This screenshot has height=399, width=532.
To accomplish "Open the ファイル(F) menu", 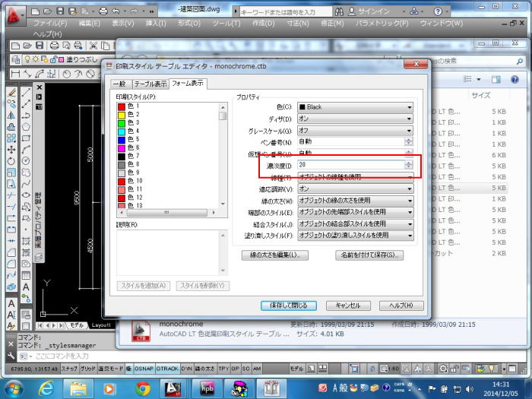I will click(x=50, y=23).
